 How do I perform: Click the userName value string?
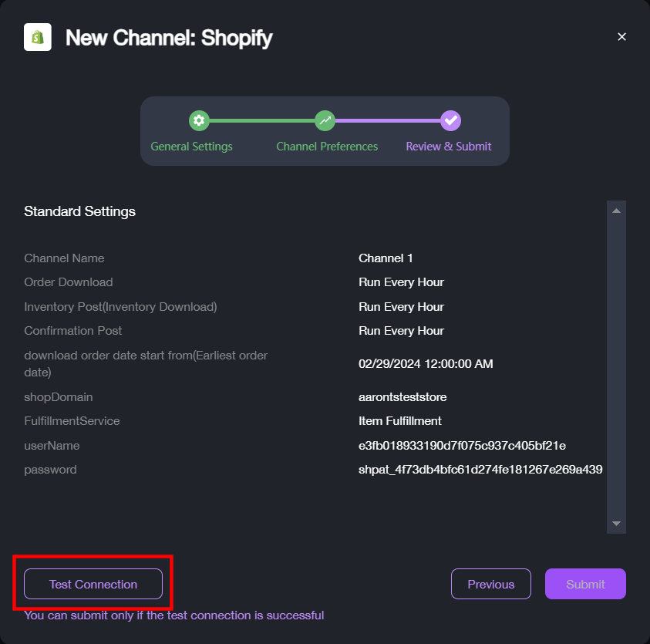462,445
